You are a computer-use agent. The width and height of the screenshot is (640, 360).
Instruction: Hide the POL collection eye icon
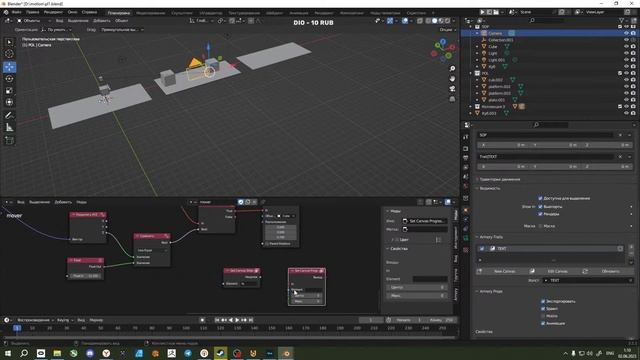tap(626, 73)
